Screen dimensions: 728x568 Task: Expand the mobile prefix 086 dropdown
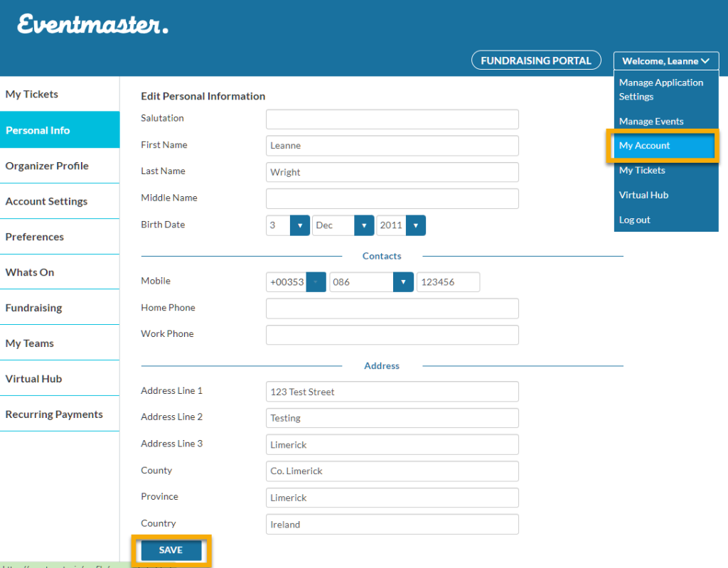pyautogui.click(x=403, y=282)
